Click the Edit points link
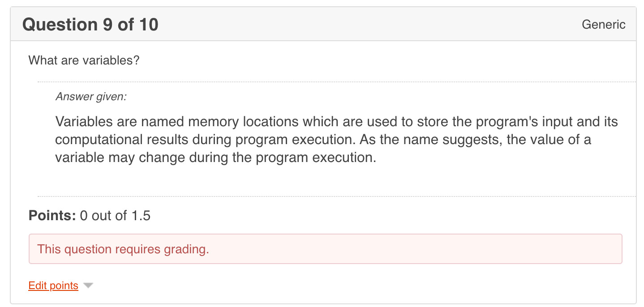Image resolution: width=644 pixels, height=307 pixels. click(x=53, y=286)
